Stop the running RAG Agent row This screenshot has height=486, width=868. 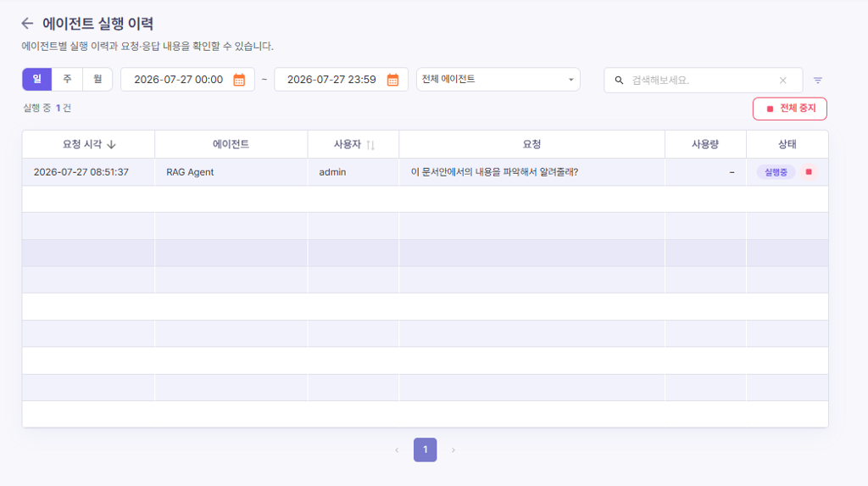(809, 172)
